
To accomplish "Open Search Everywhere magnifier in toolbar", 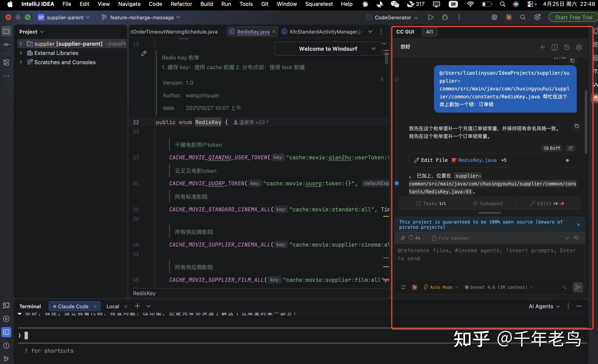I will (x=523, y=17).
